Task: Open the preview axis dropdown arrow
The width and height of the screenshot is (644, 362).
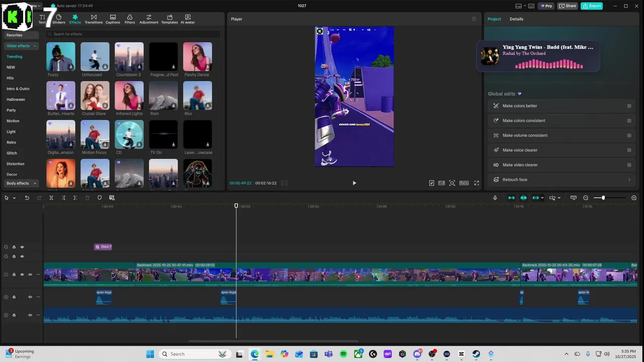Action: (x=559, y=198)
